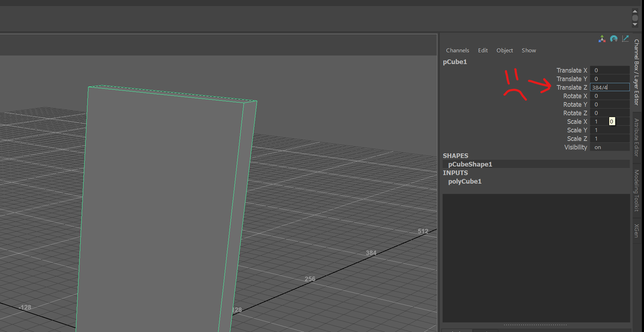This screenshot has height=332, width=644.
Task: Open the Edit menu in Channel Box
Action: pyautogui.click(x=483, y=50)
